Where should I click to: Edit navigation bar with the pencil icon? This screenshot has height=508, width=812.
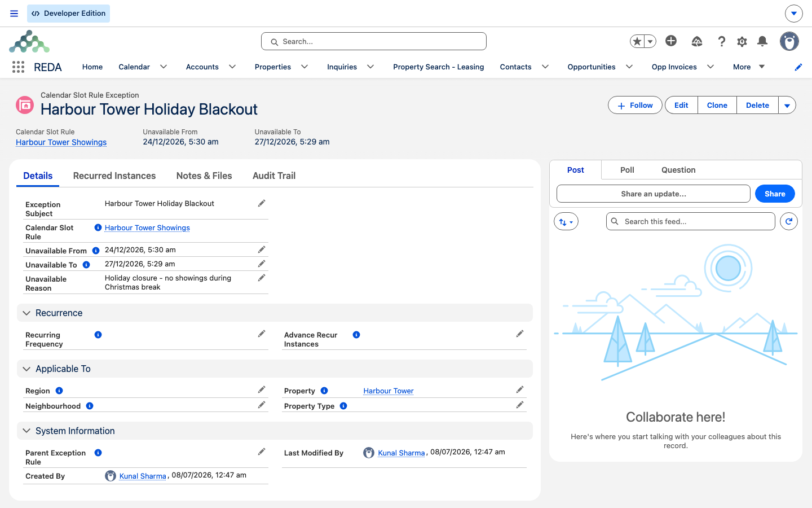point(798,67)
